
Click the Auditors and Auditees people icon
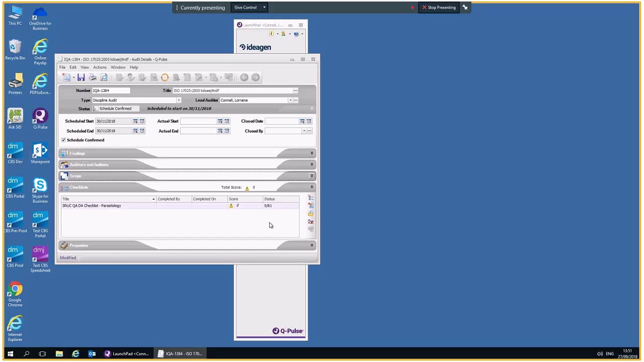[64, 164]
